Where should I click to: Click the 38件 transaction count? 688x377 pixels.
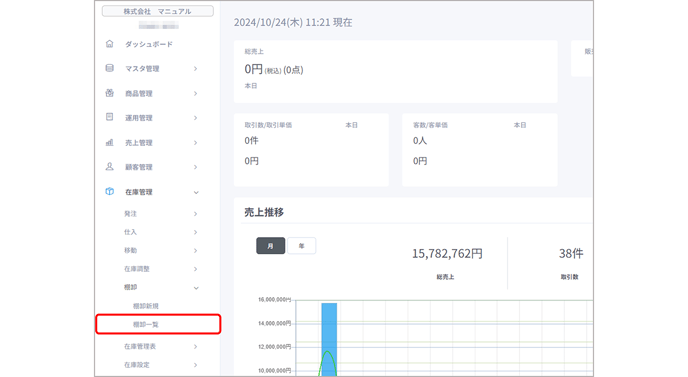pos(571,254)
